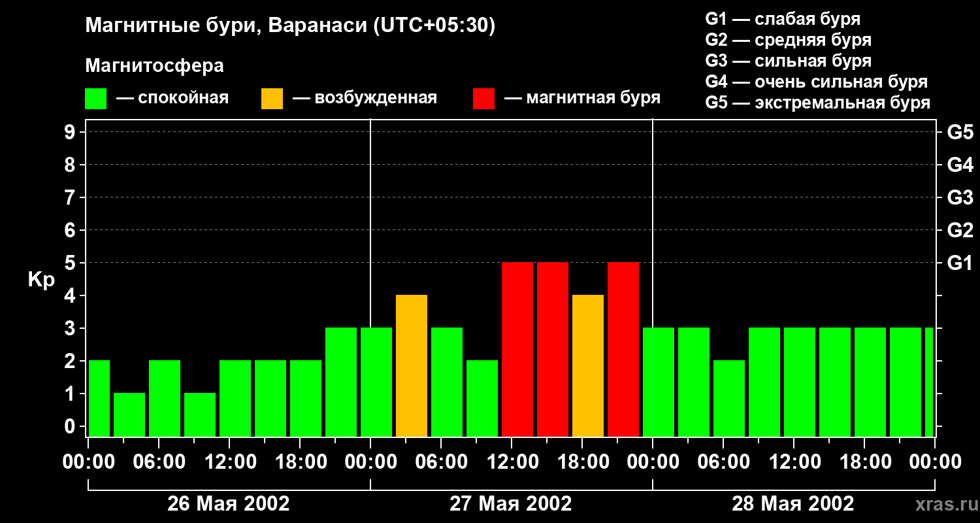Click the 12:00 tick label under 28 May
980x523 pixels.
pos(793,462)
